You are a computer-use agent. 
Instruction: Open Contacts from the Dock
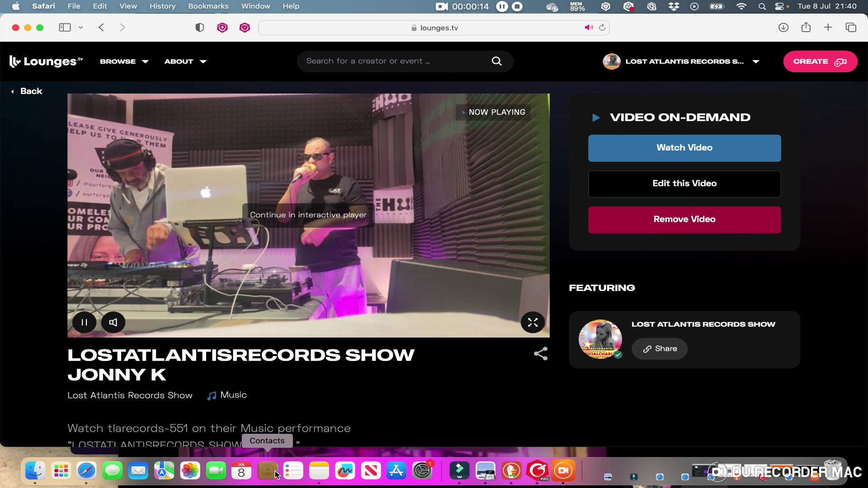pos(267,471)
